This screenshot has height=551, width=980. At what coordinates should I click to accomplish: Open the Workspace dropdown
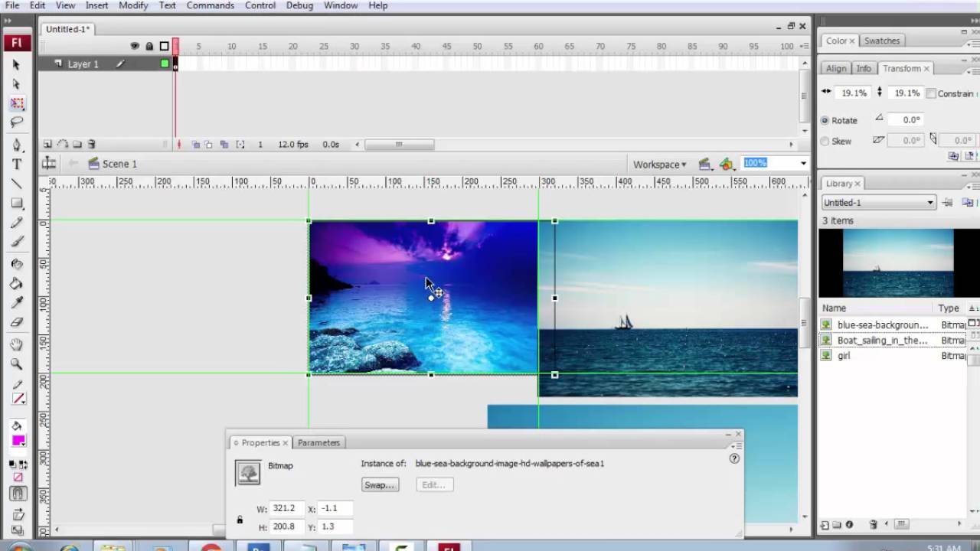pos(659,164)
